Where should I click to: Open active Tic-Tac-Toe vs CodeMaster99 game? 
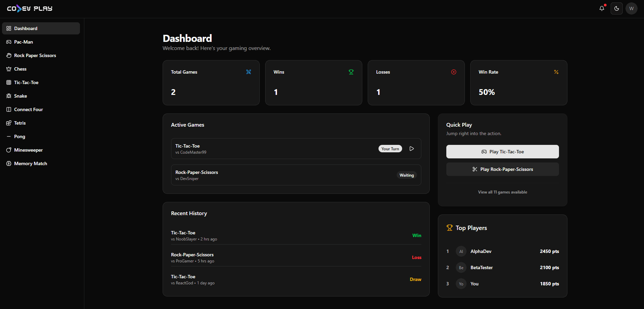pos(296,149)
